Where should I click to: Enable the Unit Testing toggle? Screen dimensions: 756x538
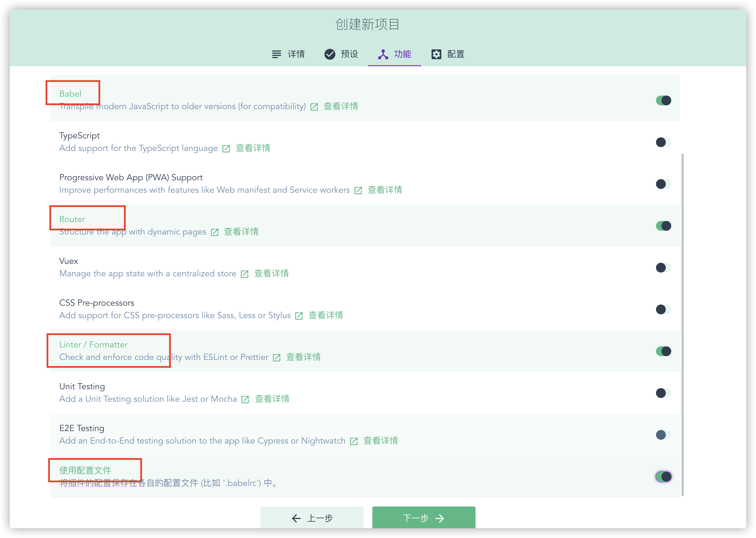pos(663,393)
